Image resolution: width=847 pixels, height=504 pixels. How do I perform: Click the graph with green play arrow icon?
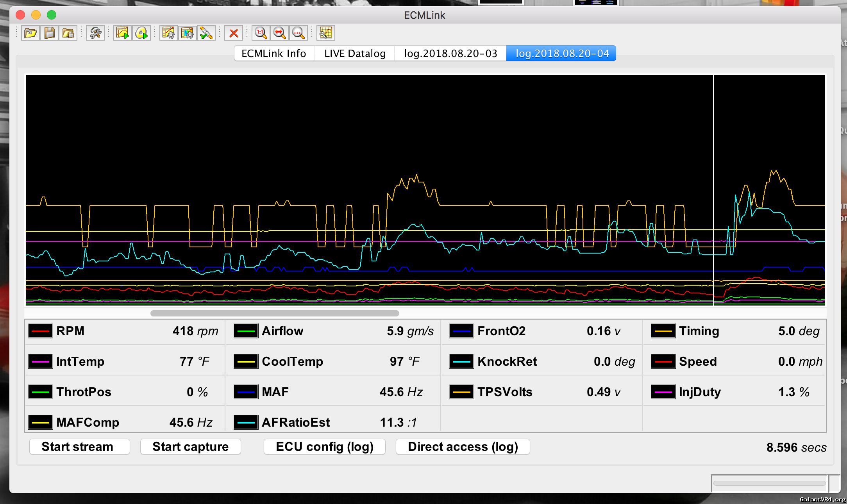[x=122, y=33]
